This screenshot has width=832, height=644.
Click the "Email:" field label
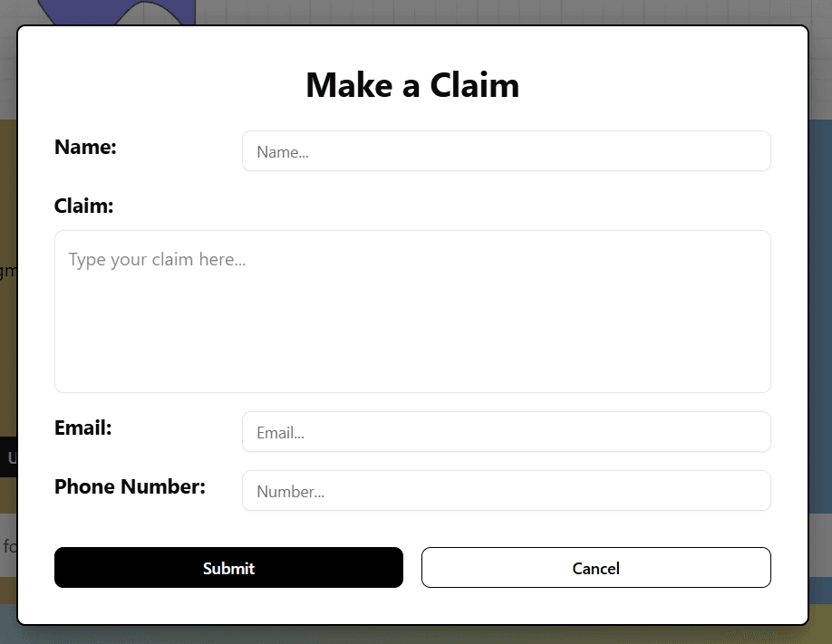[82, 428]
